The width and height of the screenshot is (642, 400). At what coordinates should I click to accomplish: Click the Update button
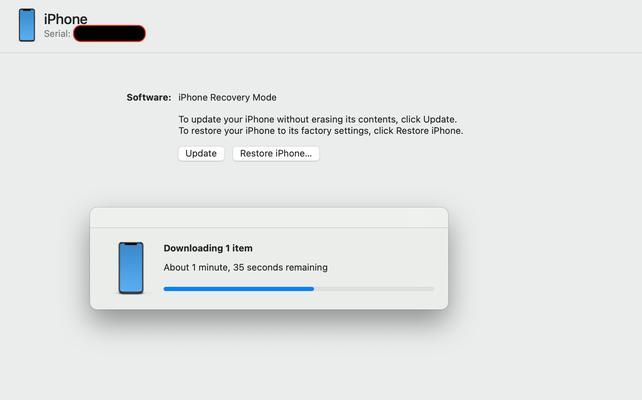201,154
